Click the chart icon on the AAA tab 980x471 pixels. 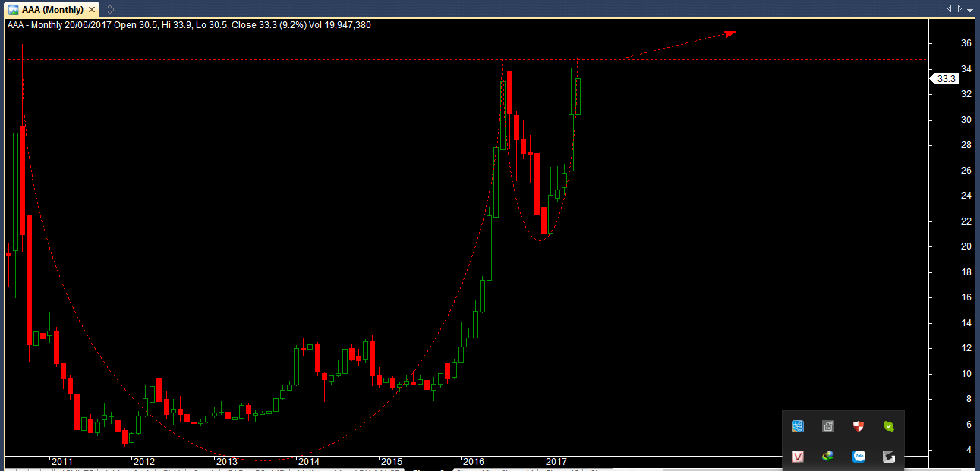[x=14, y=10]
